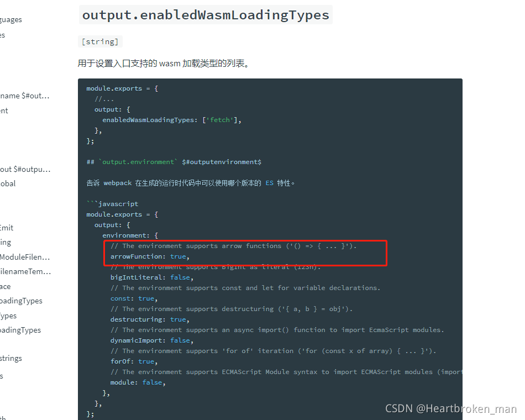Open sidebar link ending in 'ent'

pyautogui.click(x=4, y=111)
